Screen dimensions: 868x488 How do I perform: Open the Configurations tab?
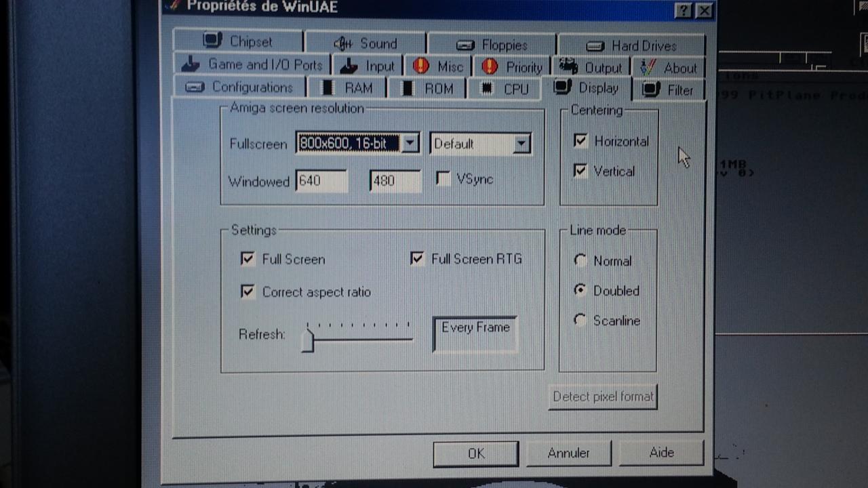(239, 87)
